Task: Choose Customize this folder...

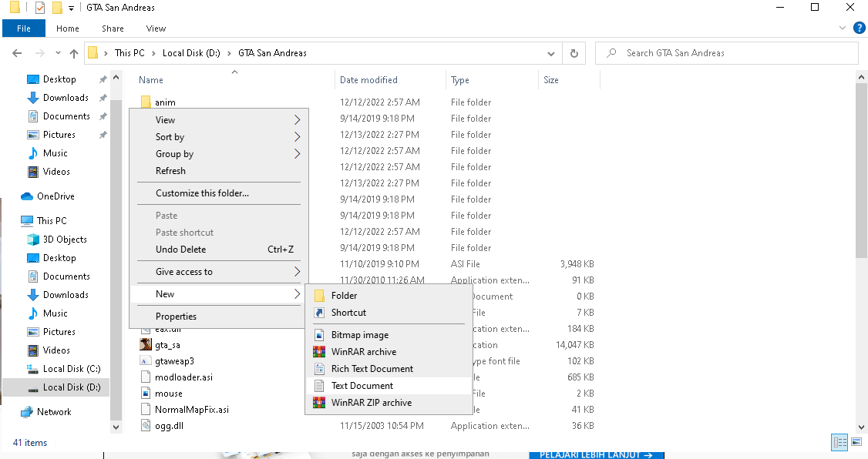Action: coord(219,193)
